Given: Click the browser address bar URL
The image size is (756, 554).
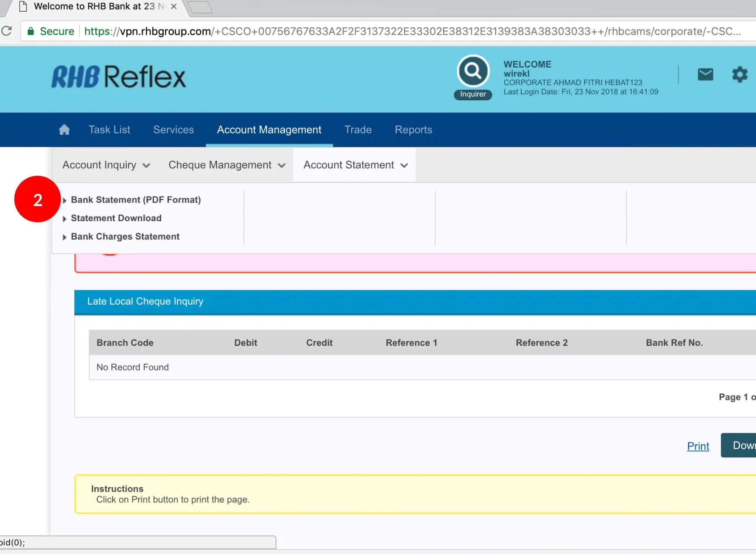Looking at the screenshot, I should coord(412,31).
